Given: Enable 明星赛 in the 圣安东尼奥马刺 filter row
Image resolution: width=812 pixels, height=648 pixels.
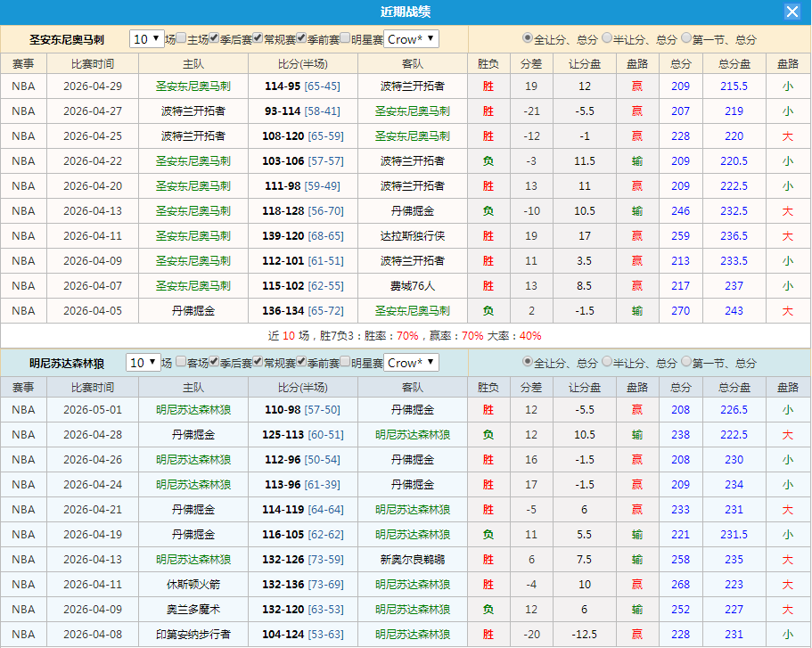Looking at the screenshot, I should click(345, 37).
